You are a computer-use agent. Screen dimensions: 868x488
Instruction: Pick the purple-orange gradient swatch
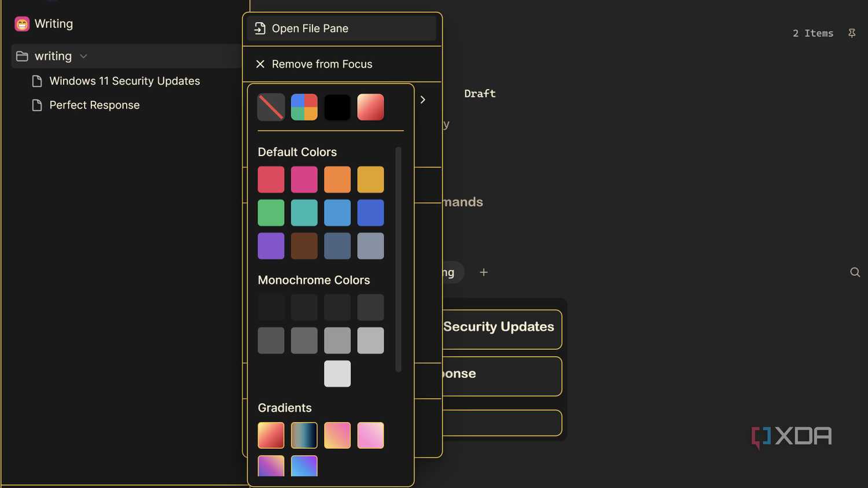pyautogui.click(x=271, y=466)
